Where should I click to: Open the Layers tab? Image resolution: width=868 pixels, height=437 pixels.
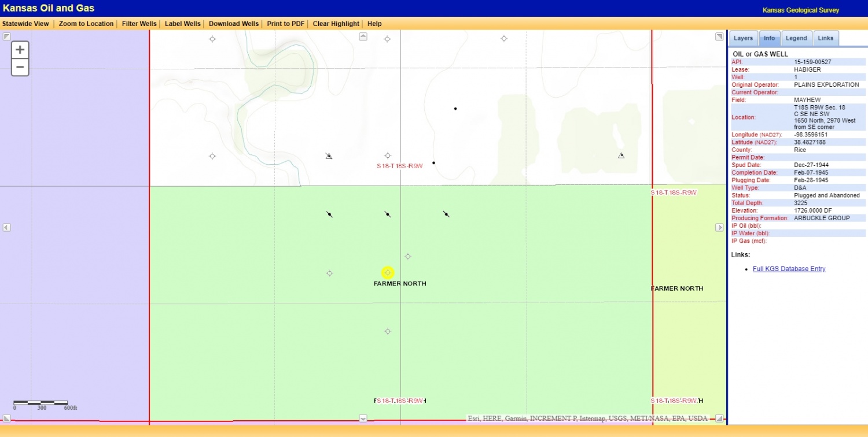[743, 38]
